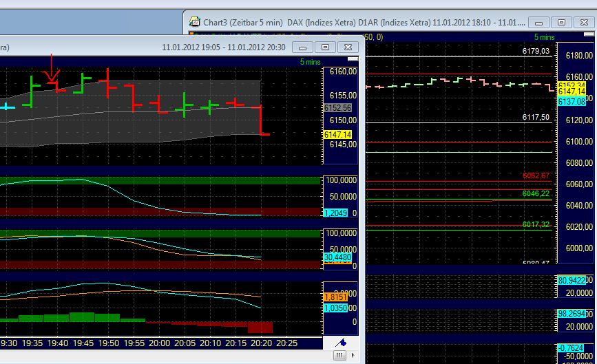
Task: Click the '5 mins' label in Chart3
Action: 545,36
